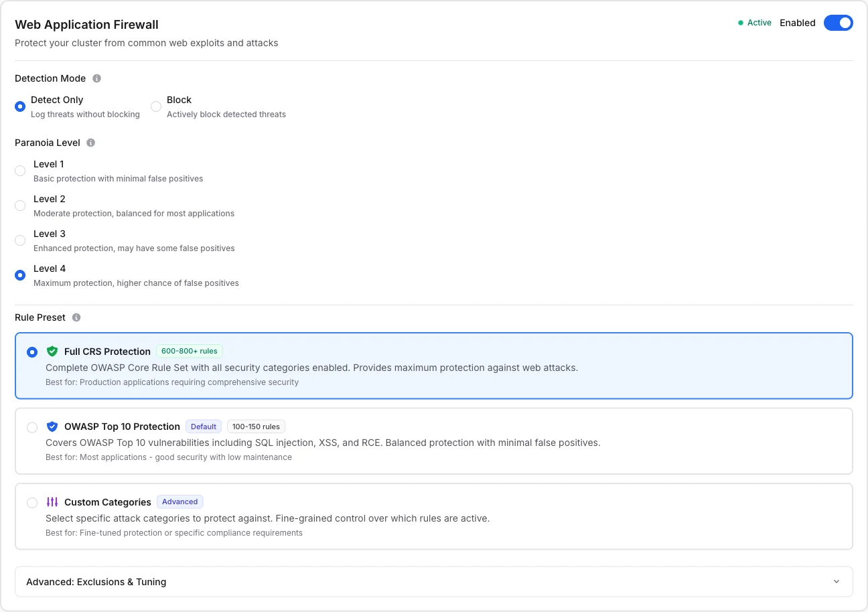
Task: Click the green shield icon for Full CRS Protection
Action: [52, 352]
